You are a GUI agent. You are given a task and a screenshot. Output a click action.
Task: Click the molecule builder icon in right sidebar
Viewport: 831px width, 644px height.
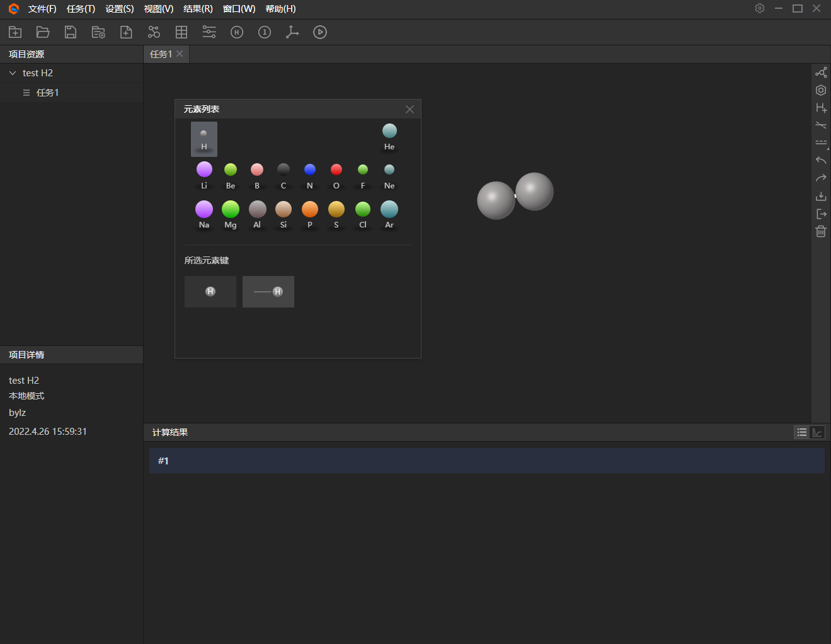821,72
